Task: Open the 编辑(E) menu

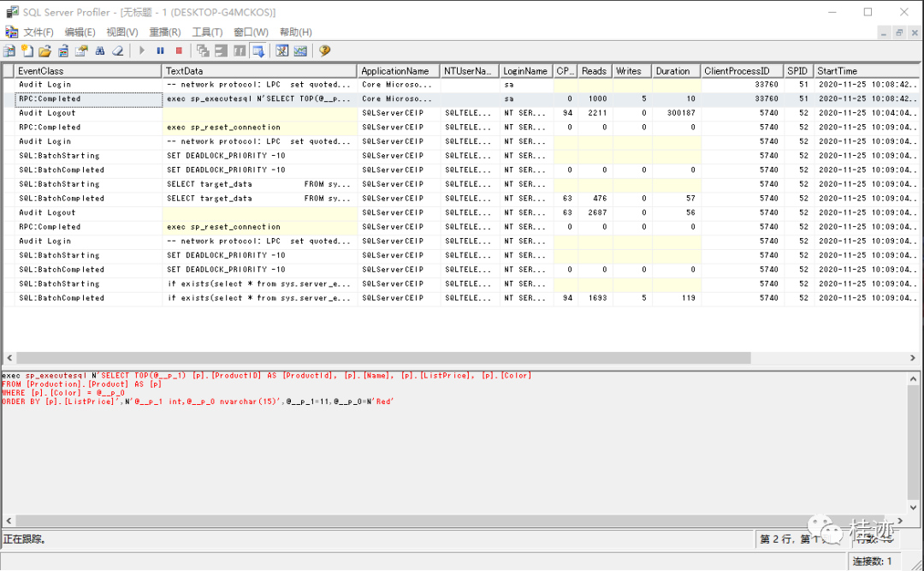Action: 80,32
